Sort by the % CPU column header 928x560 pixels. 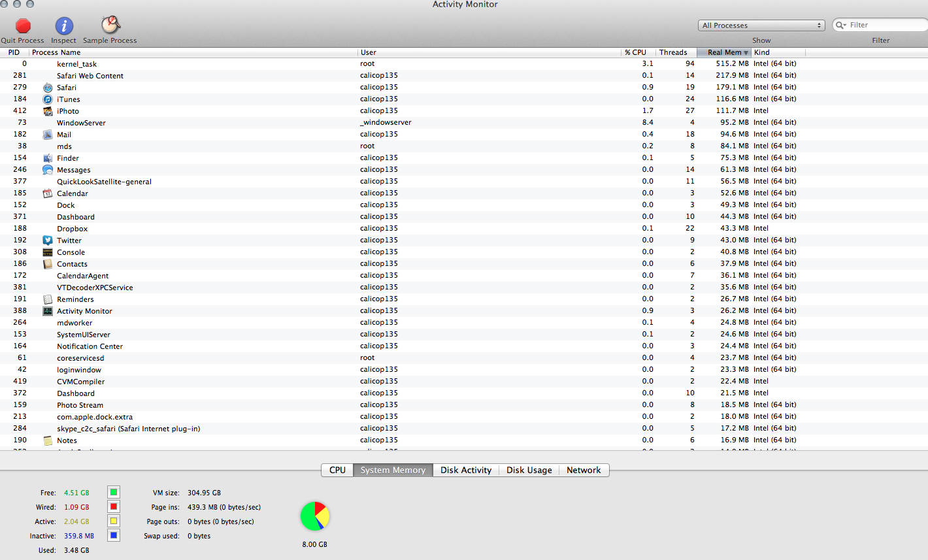tap(638, 52)
